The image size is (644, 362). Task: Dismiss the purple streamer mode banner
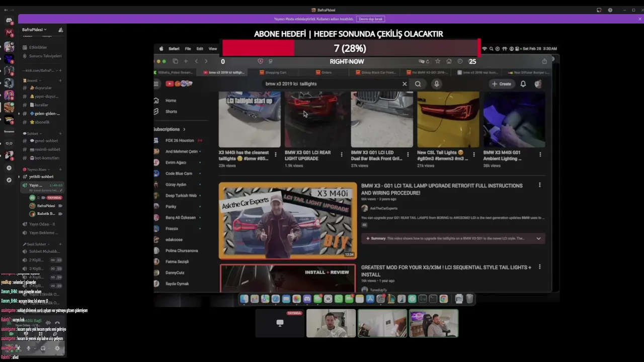[639, 19]
